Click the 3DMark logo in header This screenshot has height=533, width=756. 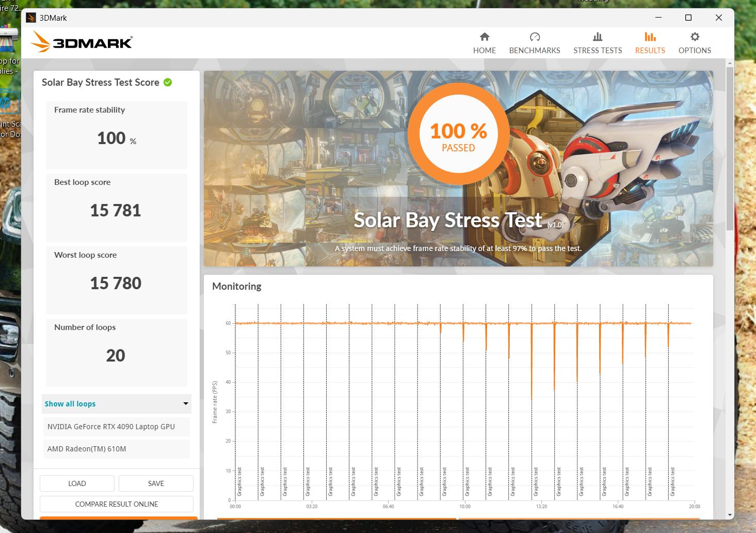(x=82, y=41)
